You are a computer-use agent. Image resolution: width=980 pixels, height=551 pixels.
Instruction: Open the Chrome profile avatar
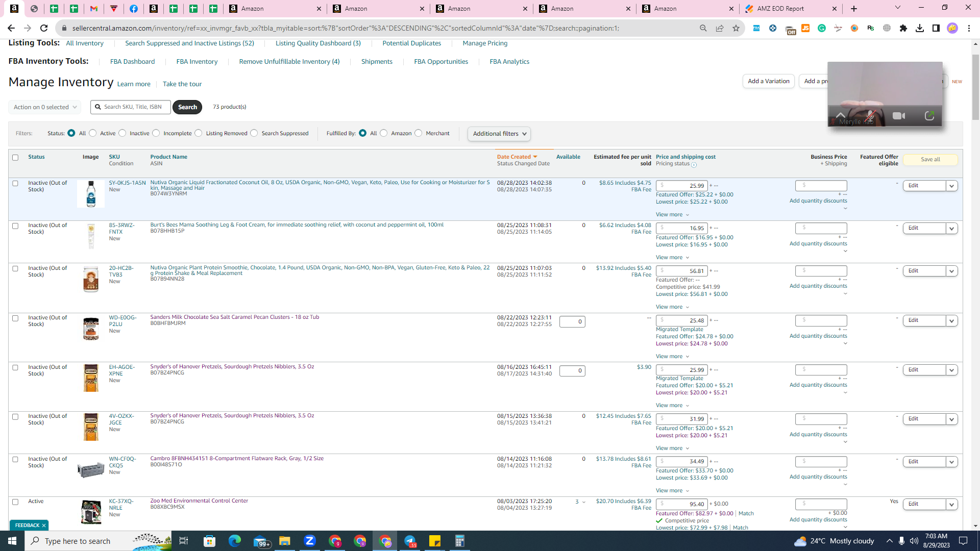pos(952,28)
